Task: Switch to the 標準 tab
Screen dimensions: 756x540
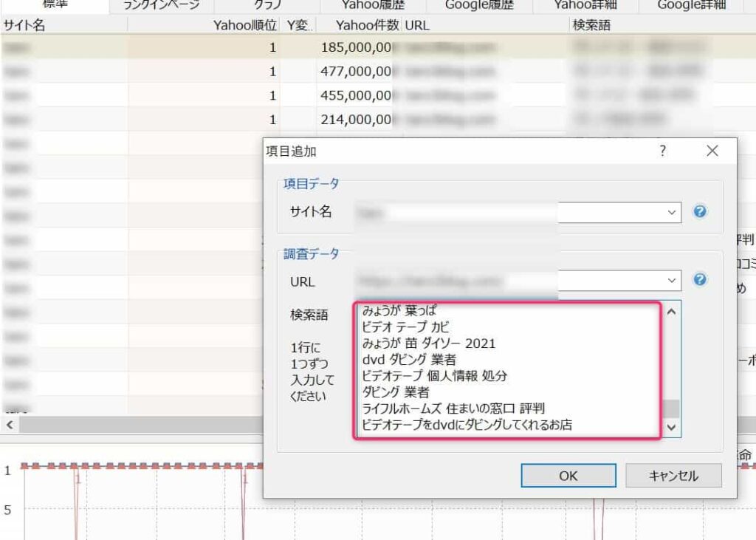Action: pos(55,5)
